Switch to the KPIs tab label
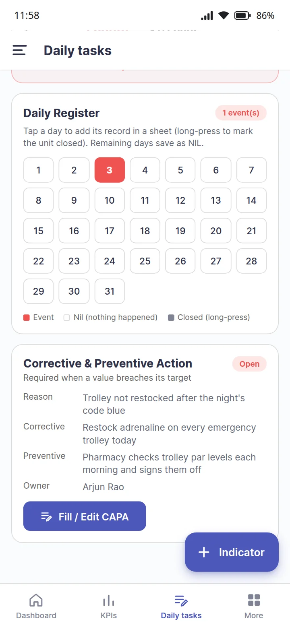 click(109, 615)
